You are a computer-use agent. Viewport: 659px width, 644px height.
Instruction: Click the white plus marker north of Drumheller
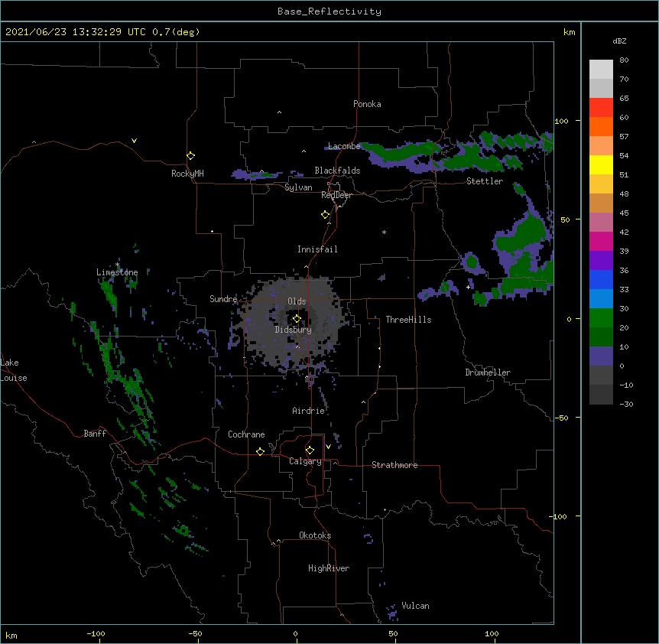pos(468,287)
